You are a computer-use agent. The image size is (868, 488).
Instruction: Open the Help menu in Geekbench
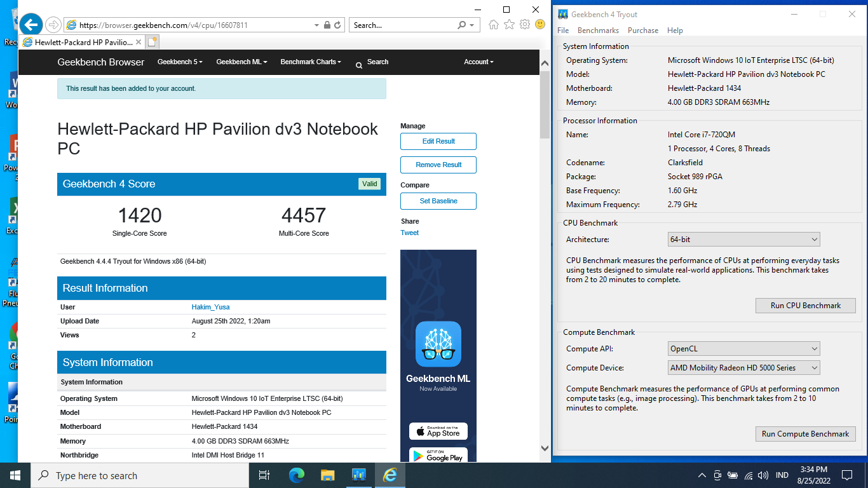(675, 30)
